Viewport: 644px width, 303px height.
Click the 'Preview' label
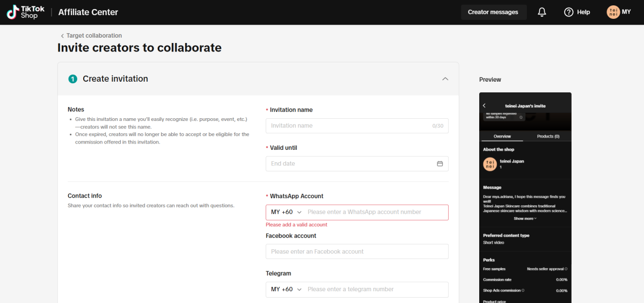(490, 80)
